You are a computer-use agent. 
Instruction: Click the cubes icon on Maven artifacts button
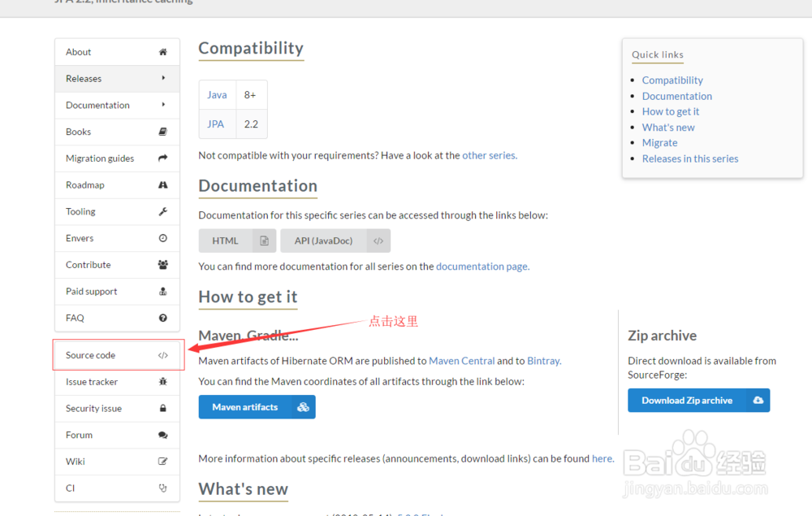303,407
